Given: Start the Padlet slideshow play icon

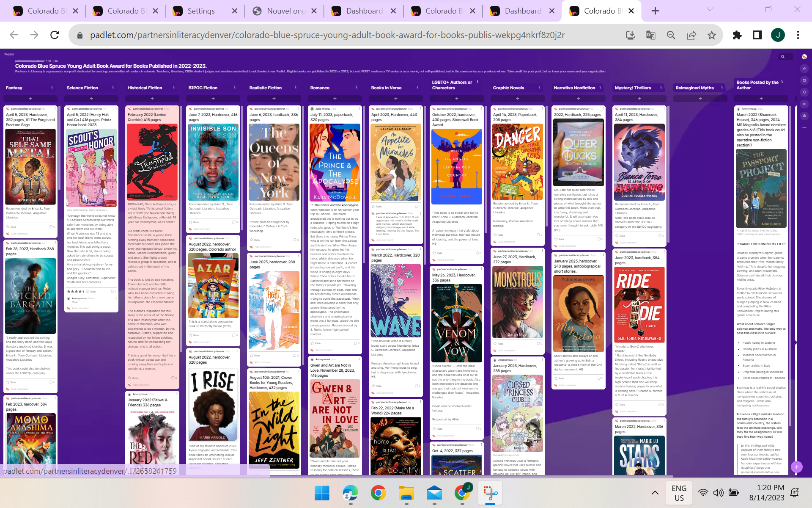Looking at the screenshot, I should [804, 104].
